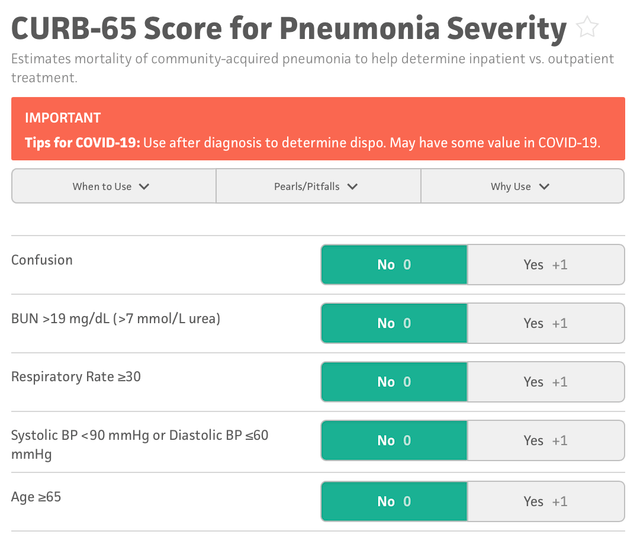Expand the When to Use section
The width and height of the screenshot is (640, 541).
tap(114, 186)
